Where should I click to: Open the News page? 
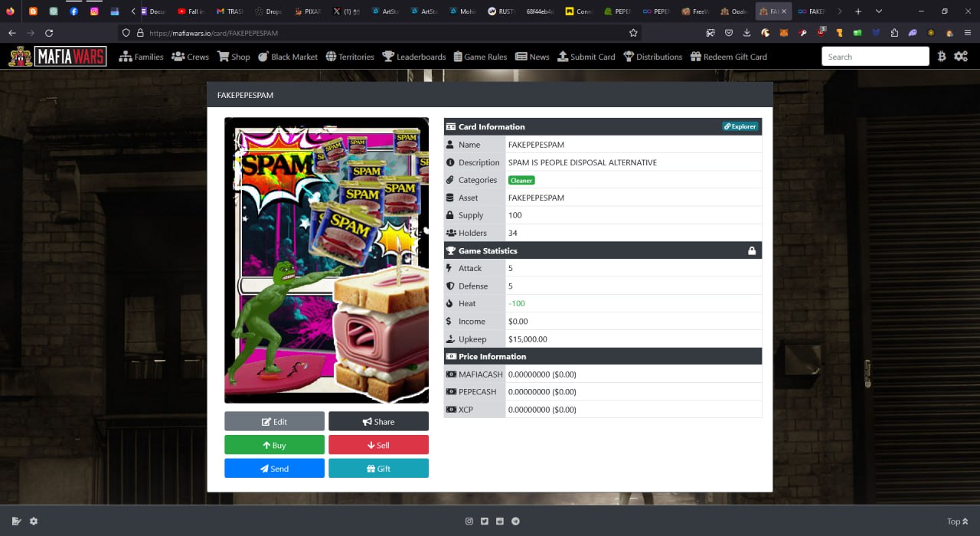point(532,57)
